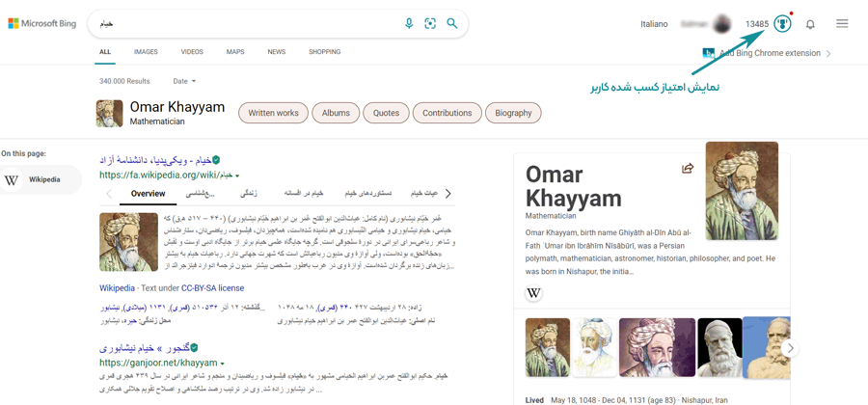Image resolution: width=868 pixels, height=405 pixels.
Task: Click Bing Chrome extension icon
Action: click(709, 53)
